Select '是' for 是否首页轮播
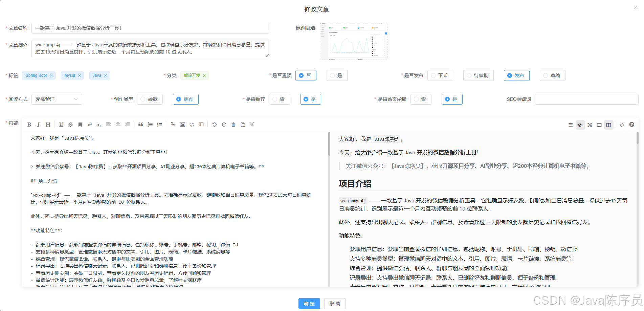The width and height of the screenshot is (644, 311). 452,99
